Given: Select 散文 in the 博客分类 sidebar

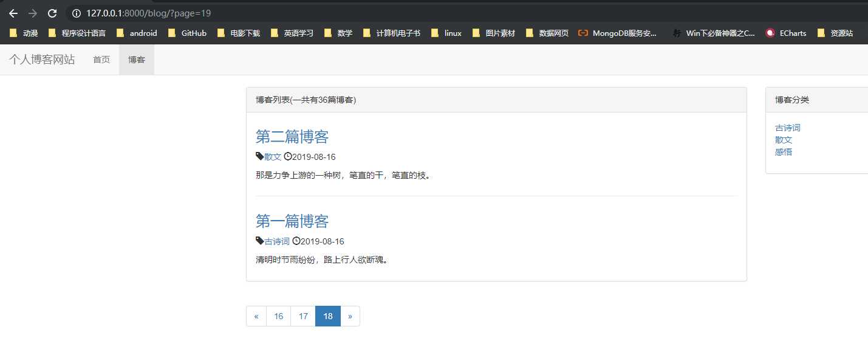Looking at the screenshot, I should [x=784, y=140].
